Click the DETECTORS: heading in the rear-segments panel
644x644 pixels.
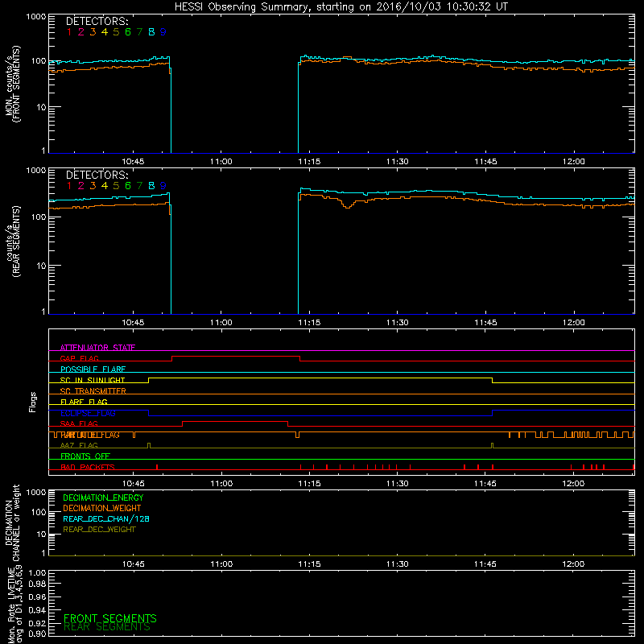[x=97, y=175]
